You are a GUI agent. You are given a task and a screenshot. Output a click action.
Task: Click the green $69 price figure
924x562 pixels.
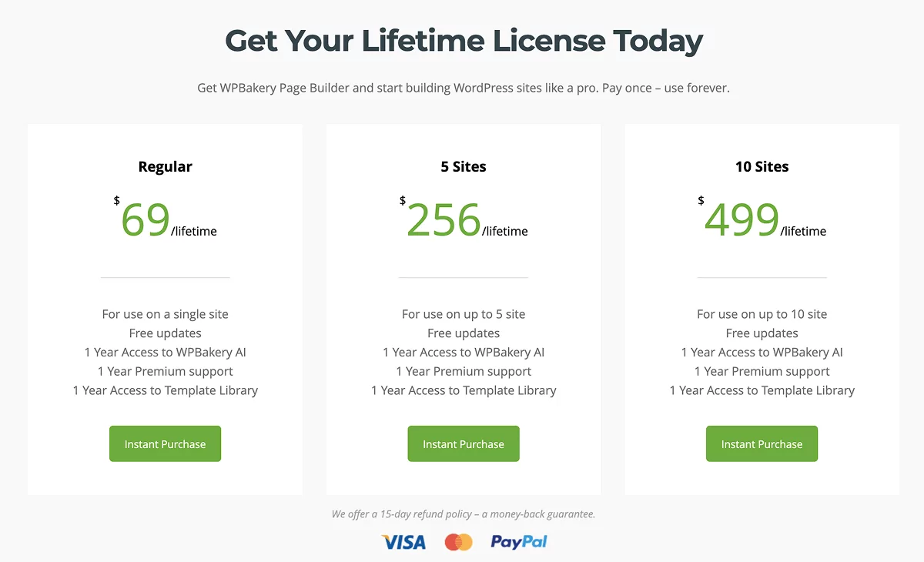click(145, 221)
